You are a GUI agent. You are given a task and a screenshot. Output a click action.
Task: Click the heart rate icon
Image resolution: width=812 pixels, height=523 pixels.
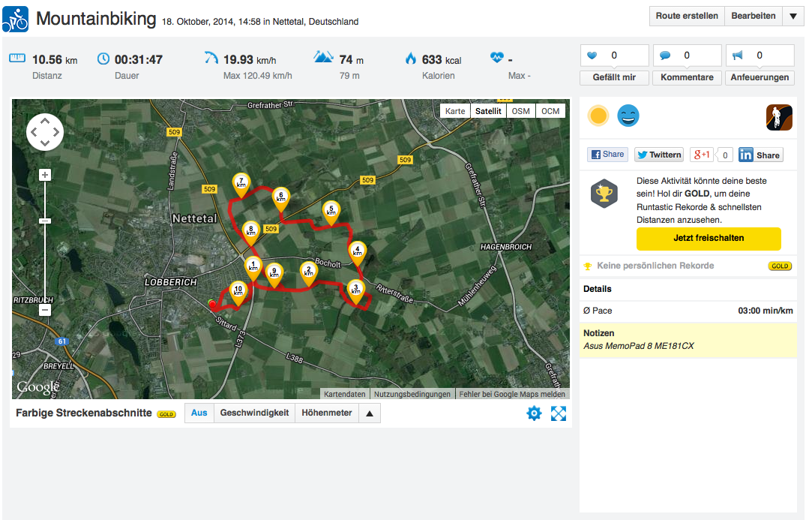(496, 57)
